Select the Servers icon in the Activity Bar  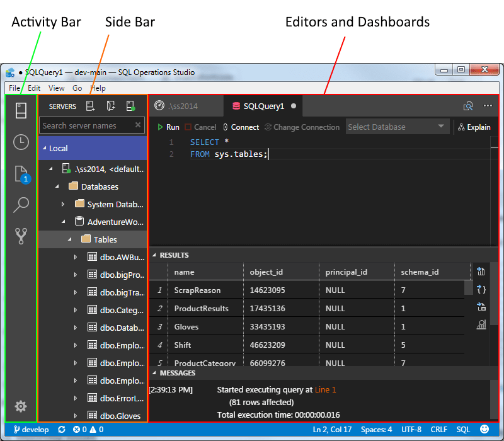[x=21, y=110]
